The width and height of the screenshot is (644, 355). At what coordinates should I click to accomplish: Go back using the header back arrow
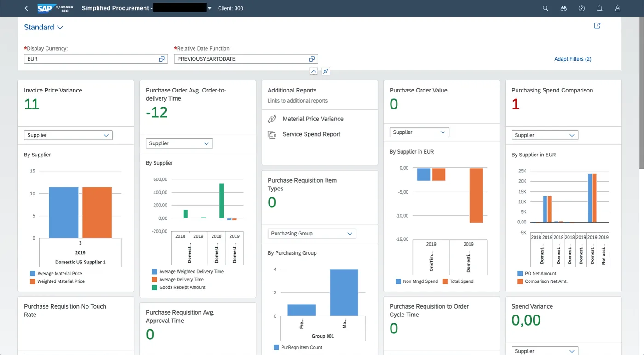26,8
